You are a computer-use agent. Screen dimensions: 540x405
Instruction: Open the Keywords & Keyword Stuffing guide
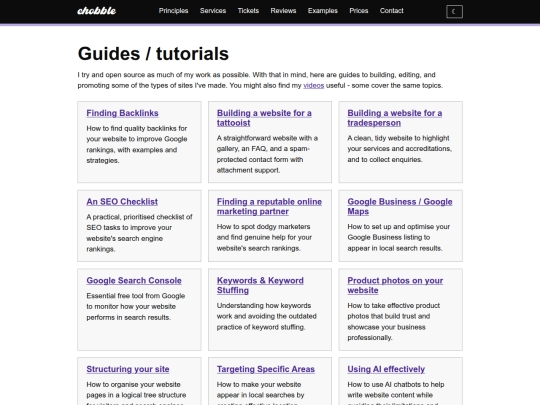pyautogui.click(x=260, y=285)
